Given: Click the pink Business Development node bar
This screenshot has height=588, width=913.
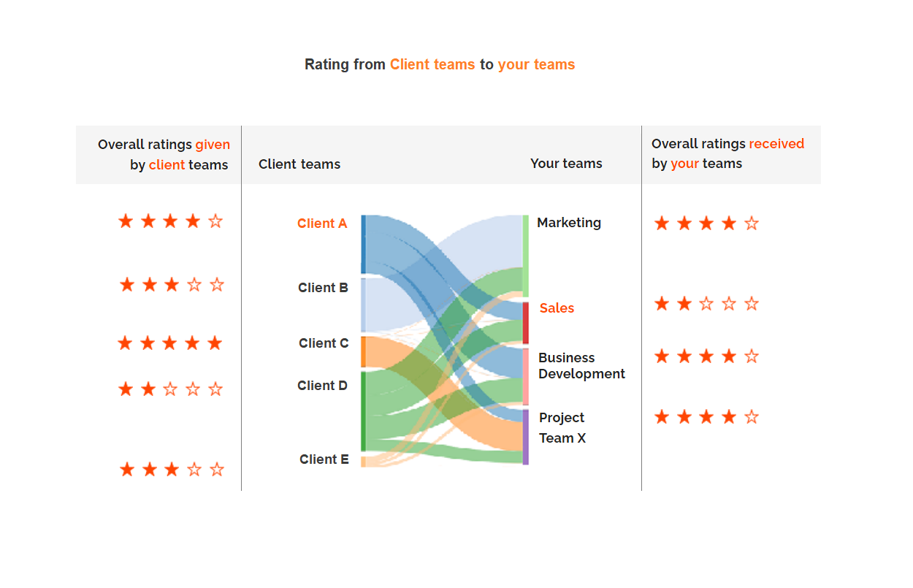Looking at the screenshot, I should pyautogui.click(x=525, y=377).
